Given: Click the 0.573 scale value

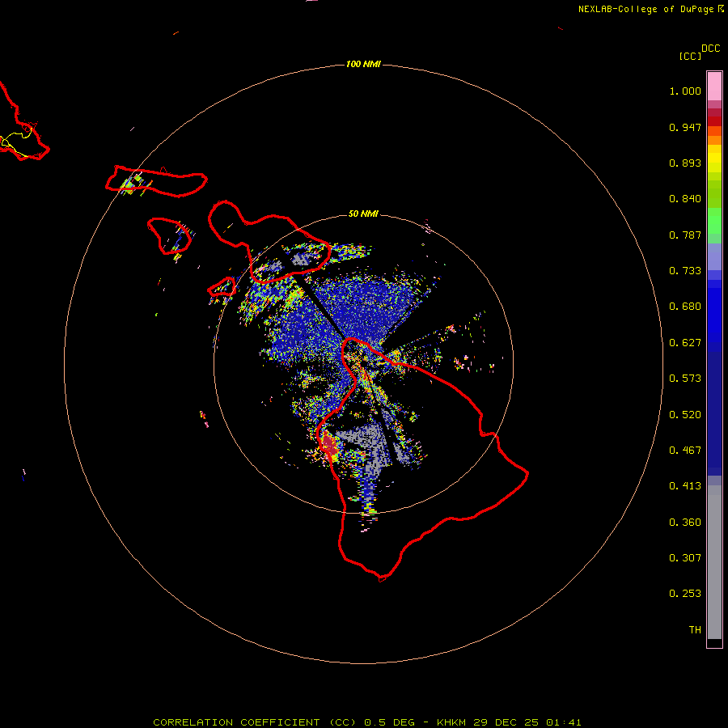Looking at the screenshot, I should (685, 379).
